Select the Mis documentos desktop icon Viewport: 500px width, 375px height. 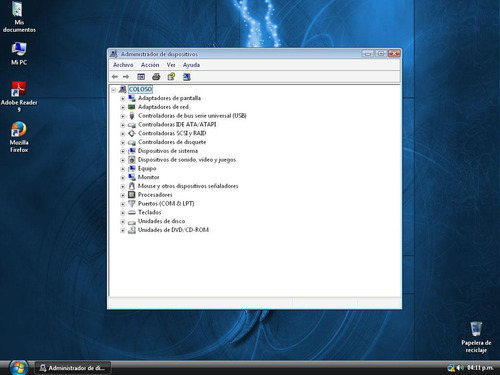[x=19, y=17]
